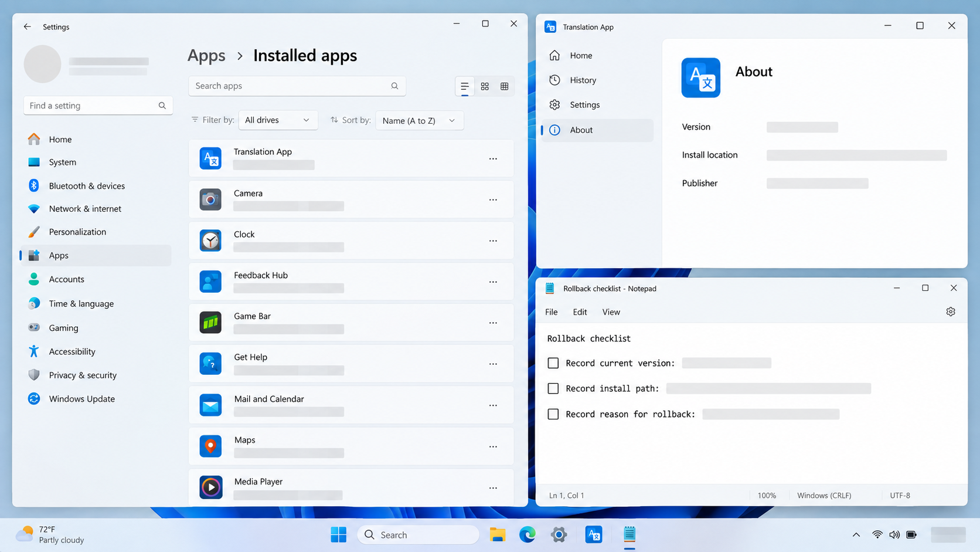Check the Record reason for rollback checkbox

pos(553,414)
